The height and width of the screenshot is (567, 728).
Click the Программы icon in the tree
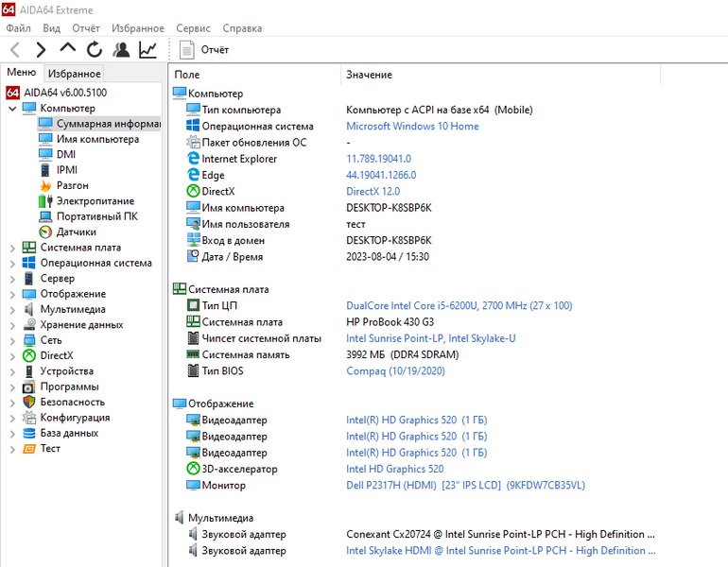(x=29, y=387)
